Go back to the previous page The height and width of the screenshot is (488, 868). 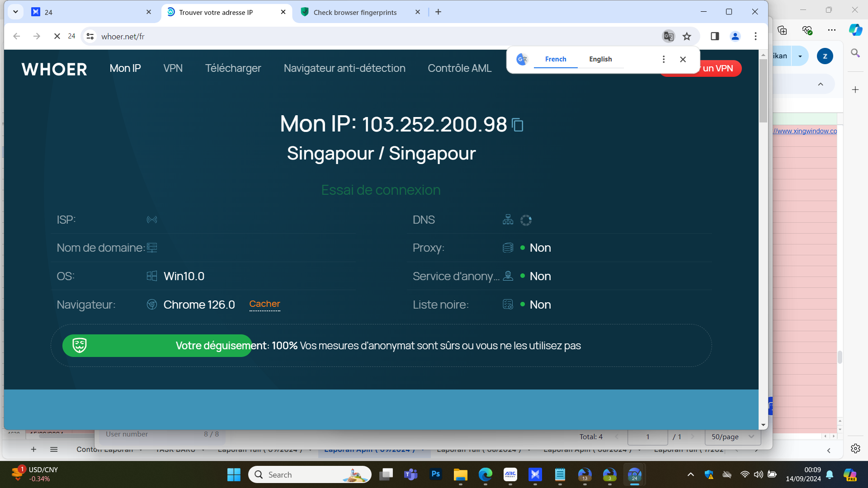click(17, 36)
